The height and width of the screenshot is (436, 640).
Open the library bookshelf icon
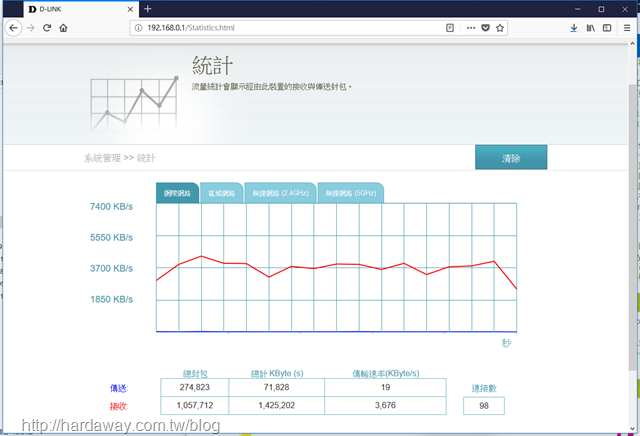tap(591, 27)
